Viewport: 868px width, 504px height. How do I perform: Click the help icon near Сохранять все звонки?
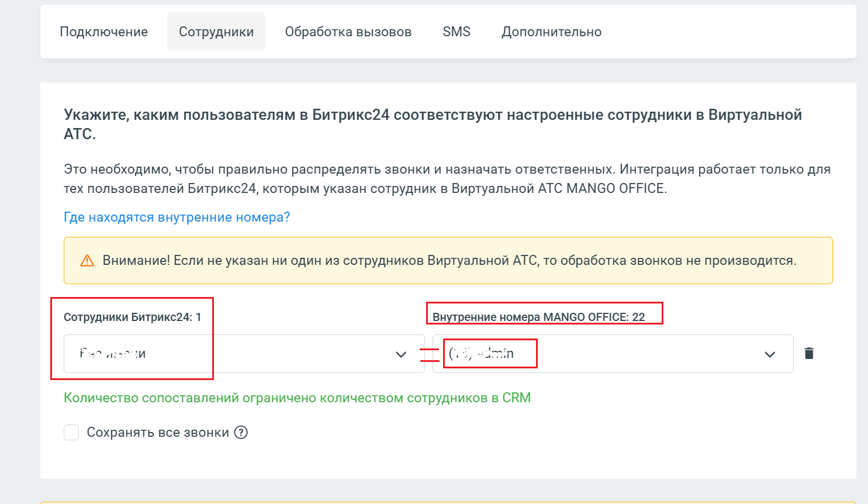coord(241,432)
